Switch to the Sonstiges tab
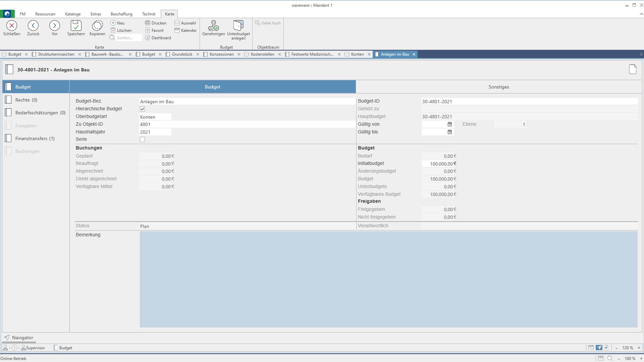The height and width of the screenshot is (362, 644). 498,87
